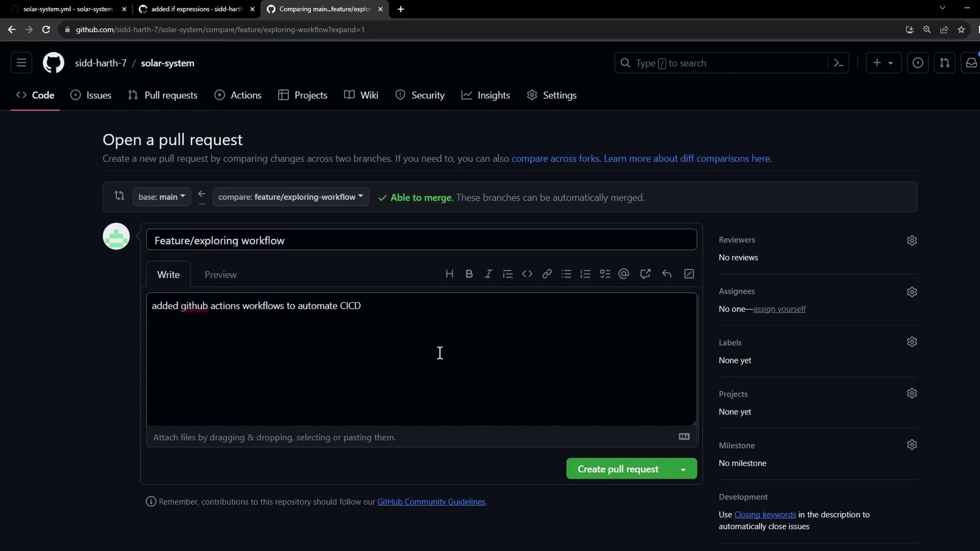Image resolution: width=980 pixels, height=551 pixels.
Task: Switch to the Preview tab
Action: tap(220, 274)
